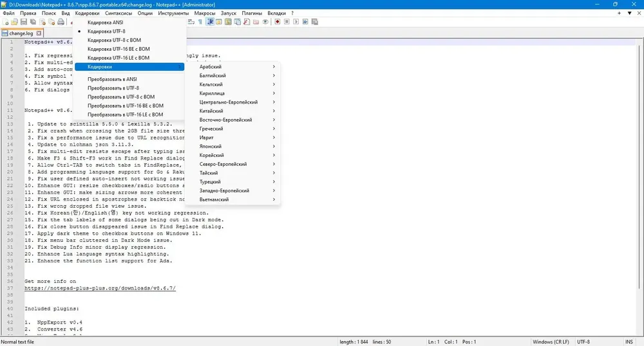Expand the Балтийский encoding submenu
The height and width of the screenshot is (346, 644).
click(x=233, y=75)
